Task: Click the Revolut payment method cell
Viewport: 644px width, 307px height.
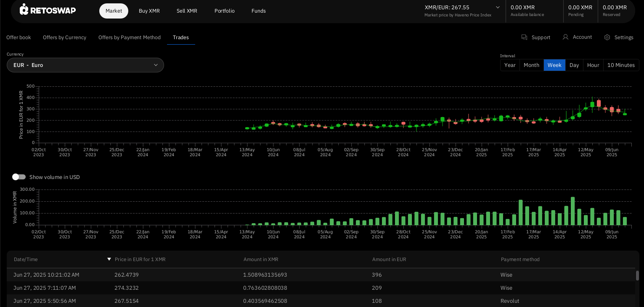Action: (x=510, y=301)
